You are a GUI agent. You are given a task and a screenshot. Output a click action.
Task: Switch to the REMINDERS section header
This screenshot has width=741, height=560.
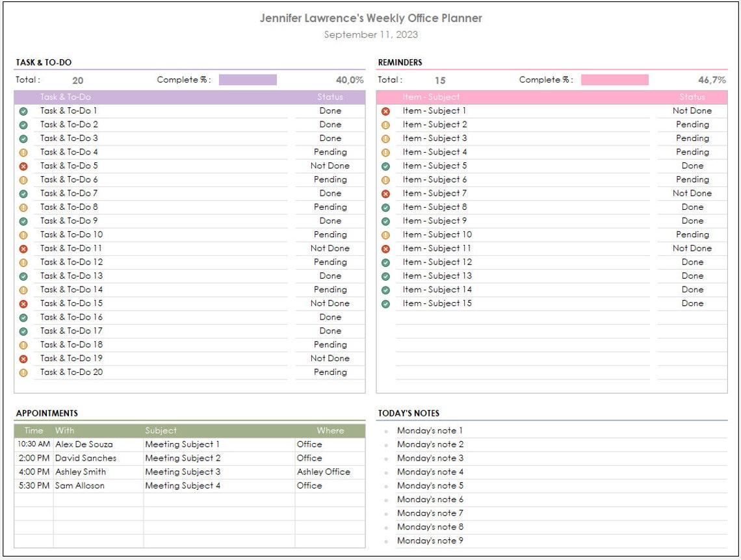point(398,62)
